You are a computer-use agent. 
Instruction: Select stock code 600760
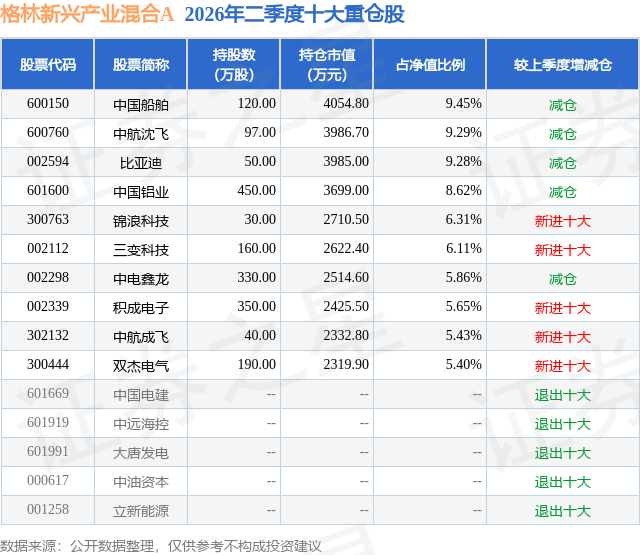pyautogui.click(x=48, y=133)
